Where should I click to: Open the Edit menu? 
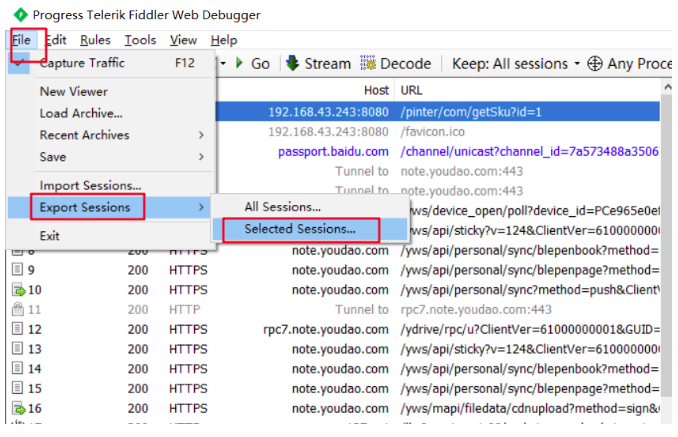point(56,40)
